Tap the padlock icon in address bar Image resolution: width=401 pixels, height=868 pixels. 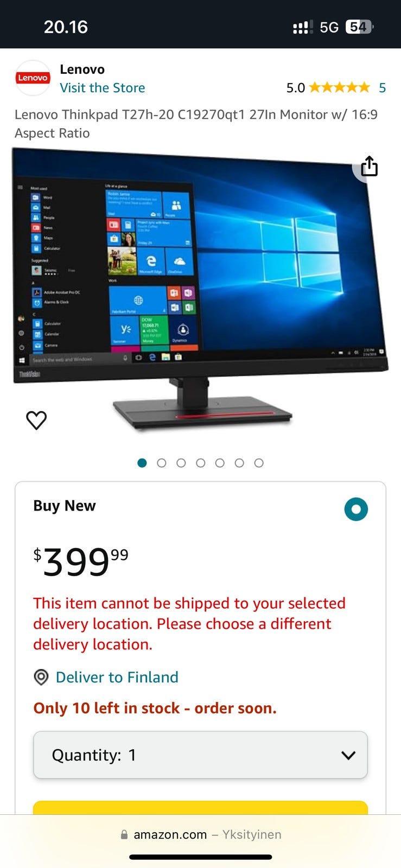pyautogui.click(x=124, y=834)
